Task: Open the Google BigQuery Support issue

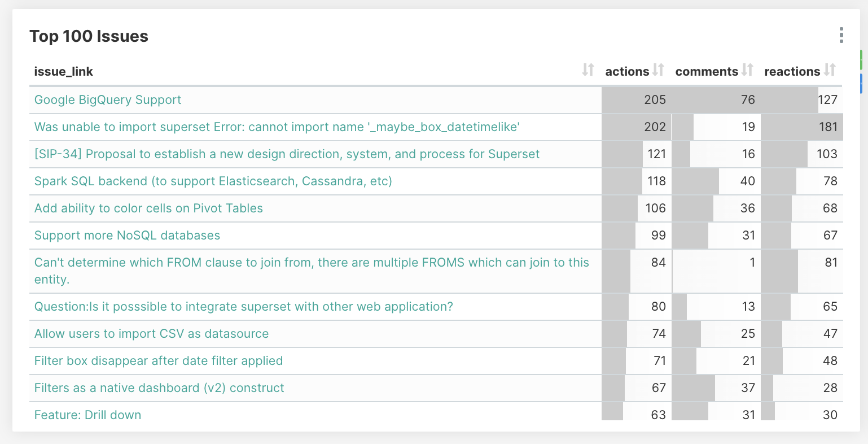Action: coord(108,100)
